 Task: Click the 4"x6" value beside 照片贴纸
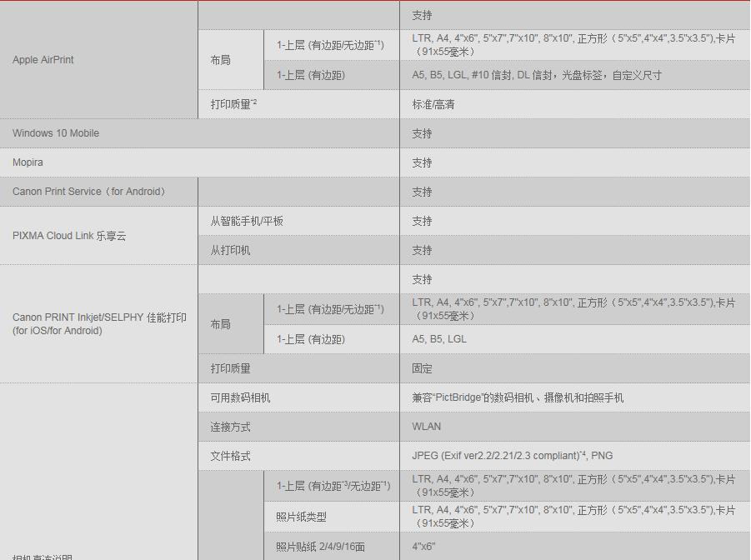tap(423, 546)
